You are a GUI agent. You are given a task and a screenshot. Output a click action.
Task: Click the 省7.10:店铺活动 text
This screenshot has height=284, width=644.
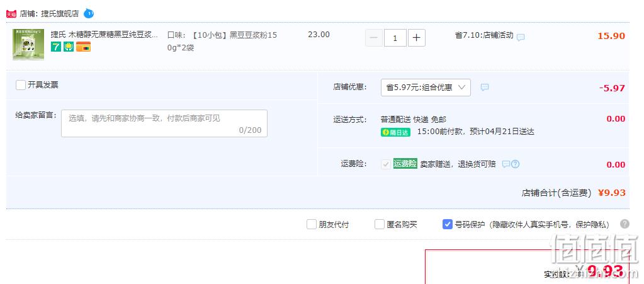484,35
